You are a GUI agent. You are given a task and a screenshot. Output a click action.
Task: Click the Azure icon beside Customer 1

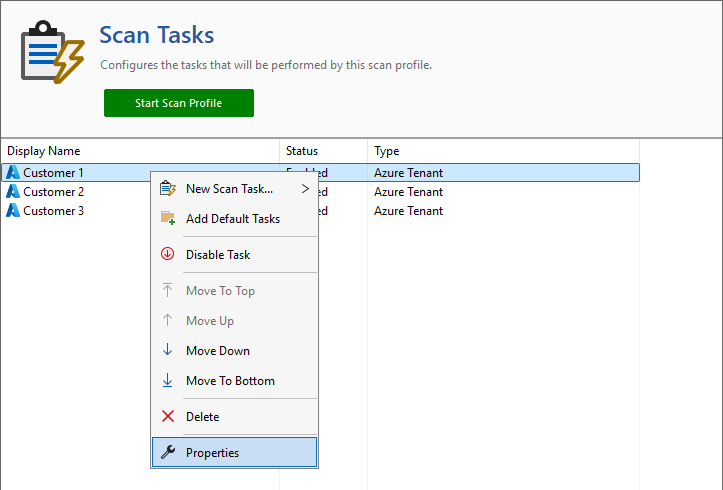pyautogui.click(x=13, y=173)
